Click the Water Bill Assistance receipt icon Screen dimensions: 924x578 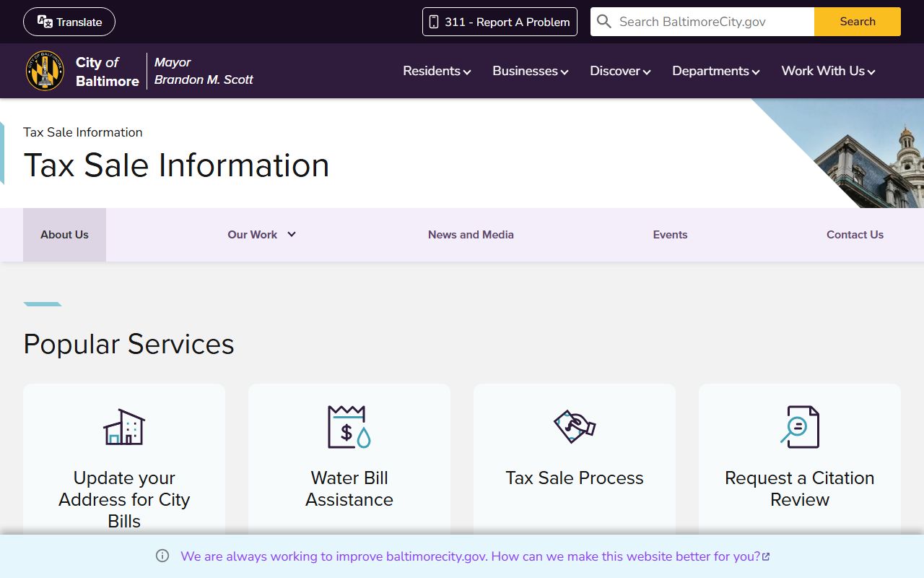349,426
